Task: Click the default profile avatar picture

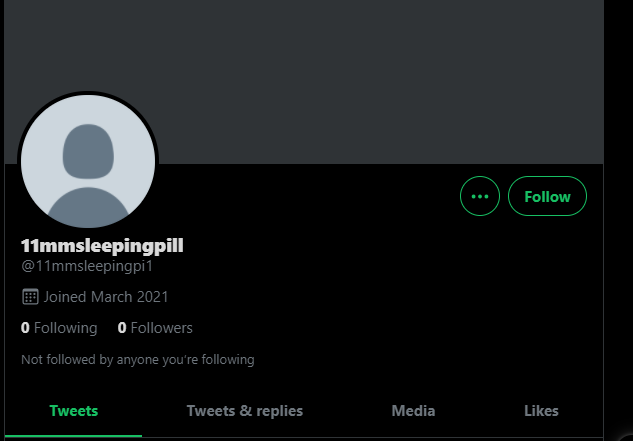Action: pyautogui.click(x=88, y=161)
